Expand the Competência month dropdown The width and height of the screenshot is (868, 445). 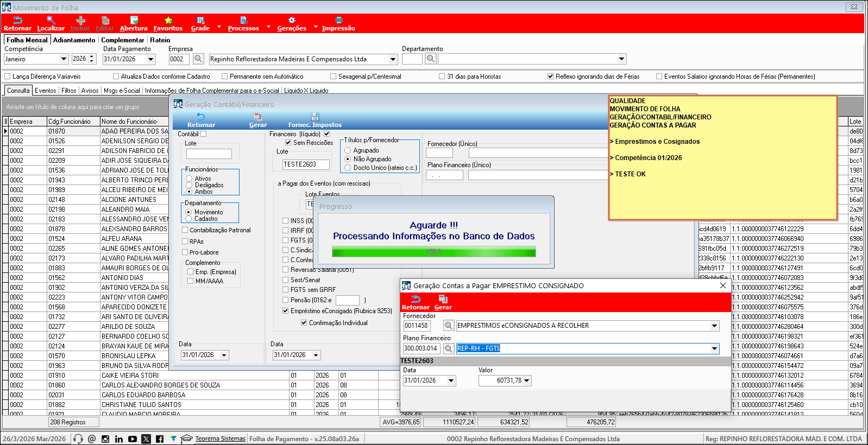(64, 59)
